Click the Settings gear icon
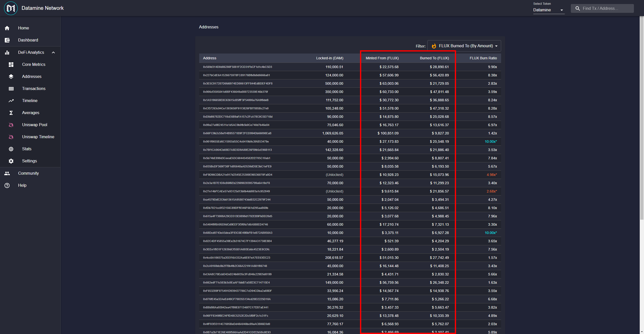 tap(11, 161)
